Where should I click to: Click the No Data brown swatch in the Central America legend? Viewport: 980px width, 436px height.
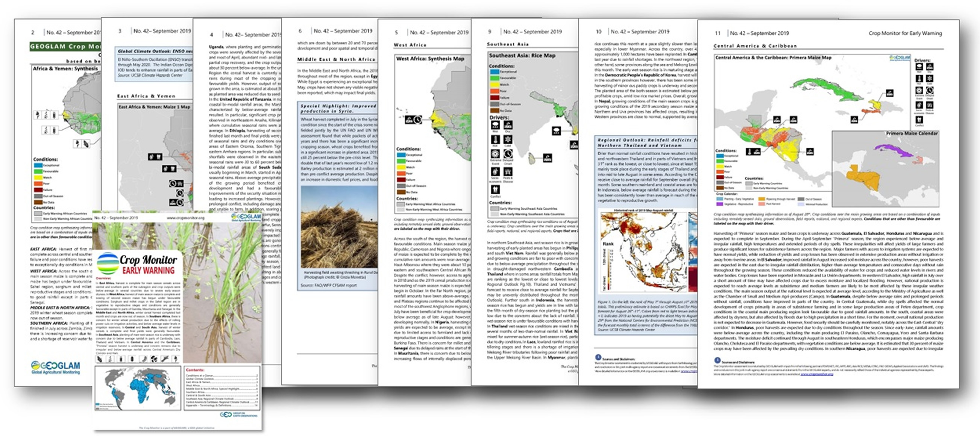720,188
